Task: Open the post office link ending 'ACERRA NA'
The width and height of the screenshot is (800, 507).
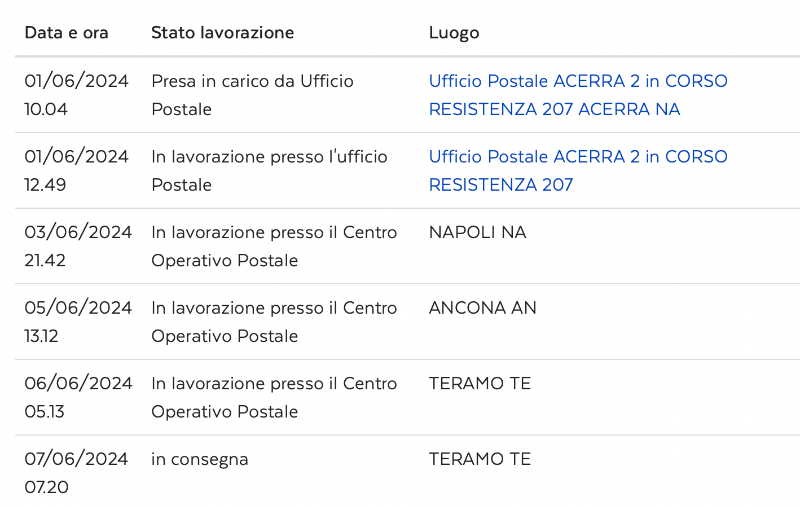Action: click(577, 95)
